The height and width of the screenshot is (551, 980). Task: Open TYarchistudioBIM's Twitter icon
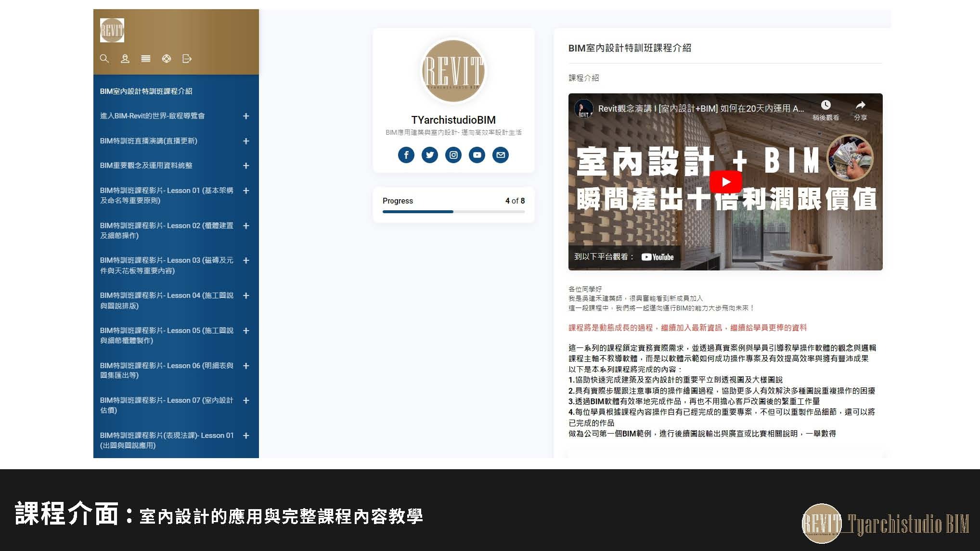[x=430, y=155]
